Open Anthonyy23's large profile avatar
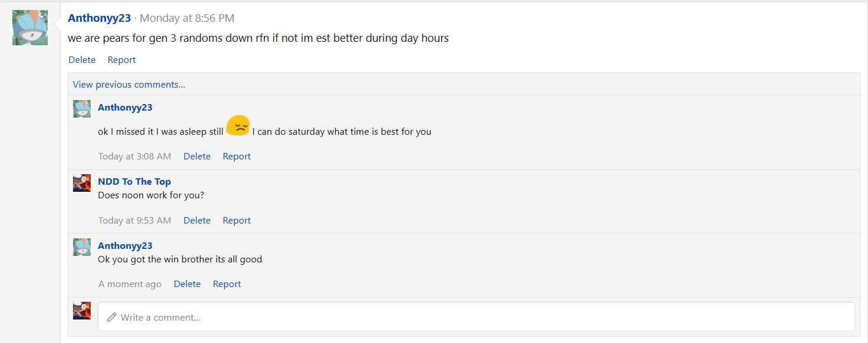The height and width of the screenshot is (343, 868). 30,28
